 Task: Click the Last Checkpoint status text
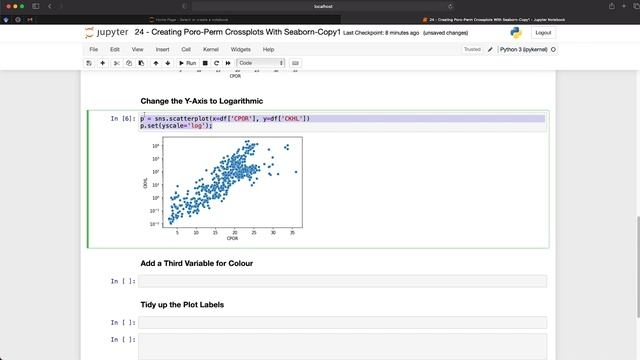tap(381, 33)
